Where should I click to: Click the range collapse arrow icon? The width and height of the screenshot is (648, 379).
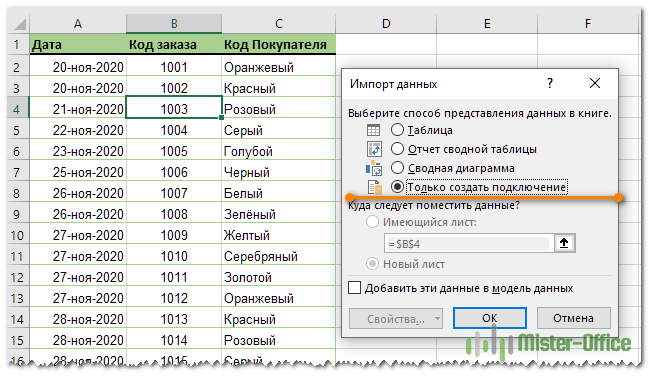tap(564, 243)
